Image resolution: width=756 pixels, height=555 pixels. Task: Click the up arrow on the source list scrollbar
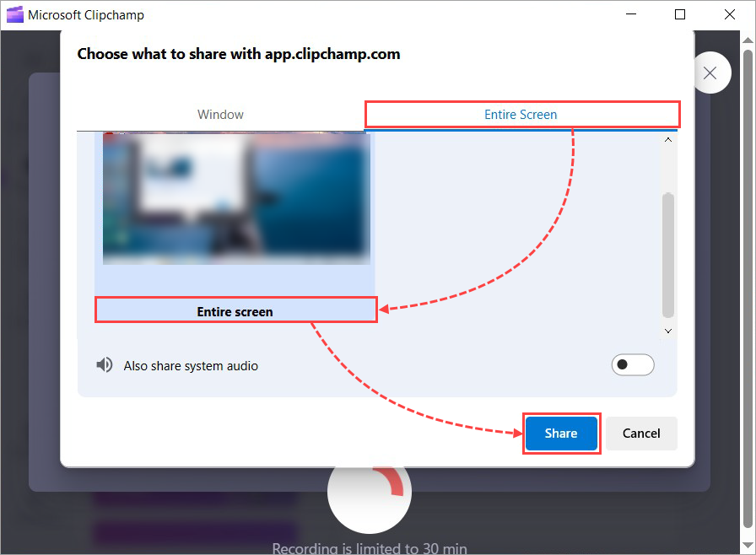667,139
